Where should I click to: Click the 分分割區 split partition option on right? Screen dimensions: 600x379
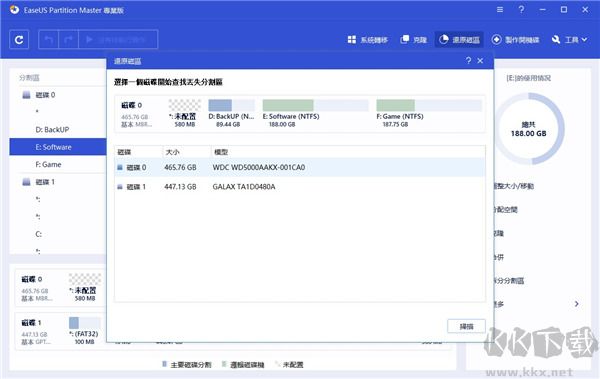point(509,281)
